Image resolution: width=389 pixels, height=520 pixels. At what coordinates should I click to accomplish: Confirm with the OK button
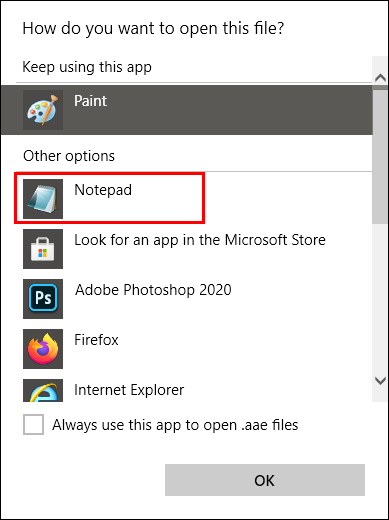click(x=265, y=480)
